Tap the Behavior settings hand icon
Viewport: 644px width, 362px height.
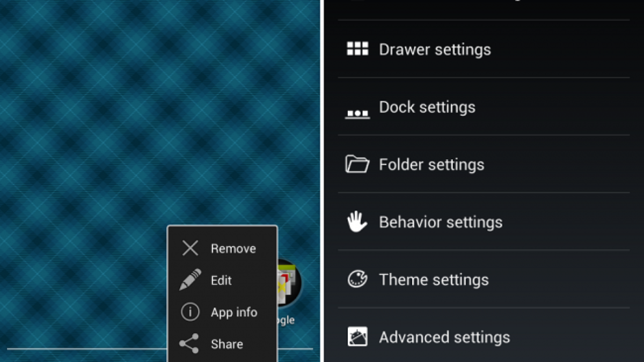point(357,222)
